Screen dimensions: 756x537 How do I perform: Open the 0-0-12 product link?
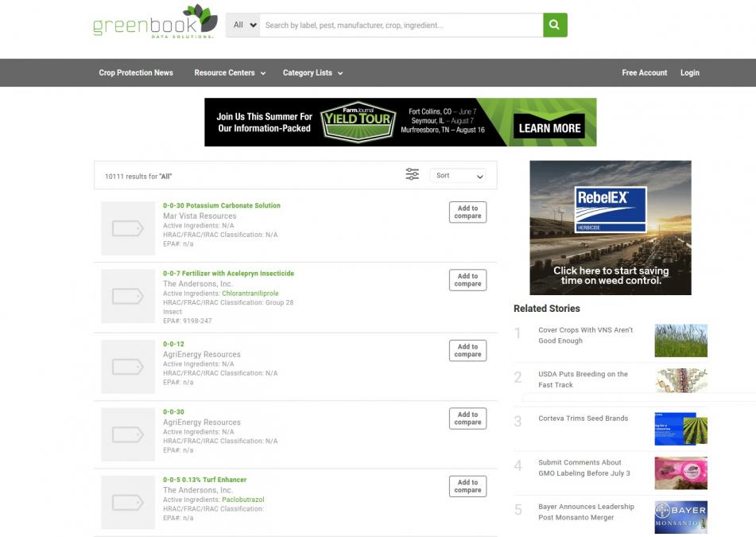tap(173, 344)
